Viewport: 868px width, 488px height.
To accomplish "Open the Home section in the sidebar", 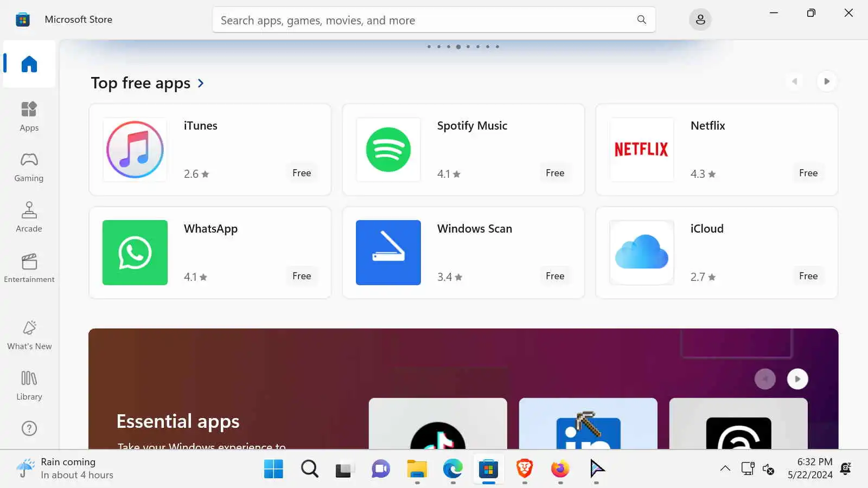I will 29,64.
